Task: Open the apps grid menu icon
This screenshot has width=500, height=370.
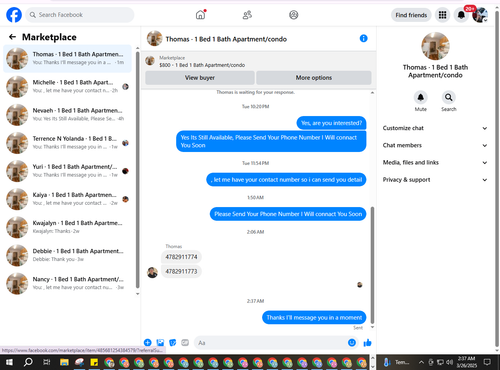Action: coord(442,15)
